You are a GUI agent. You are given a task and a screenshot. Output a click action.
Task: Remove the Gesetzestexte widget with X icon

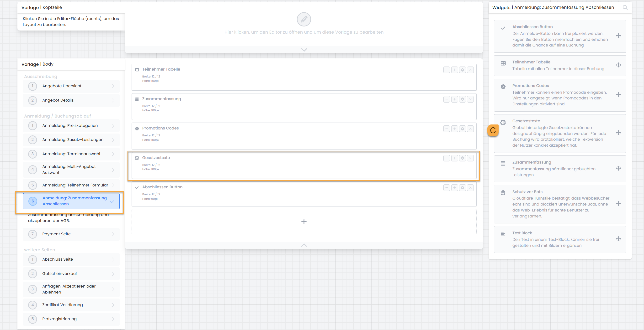point(470,158)
